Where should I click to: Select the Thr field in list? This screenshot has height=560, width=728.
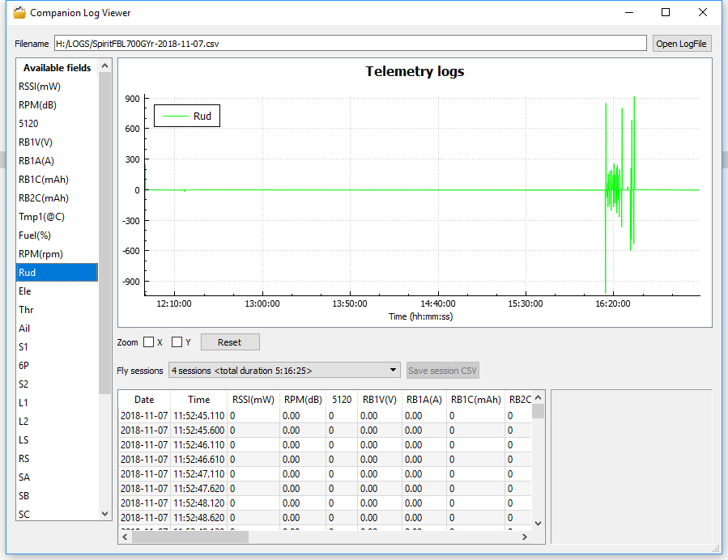pyautogui.click(x=26, y=310)
